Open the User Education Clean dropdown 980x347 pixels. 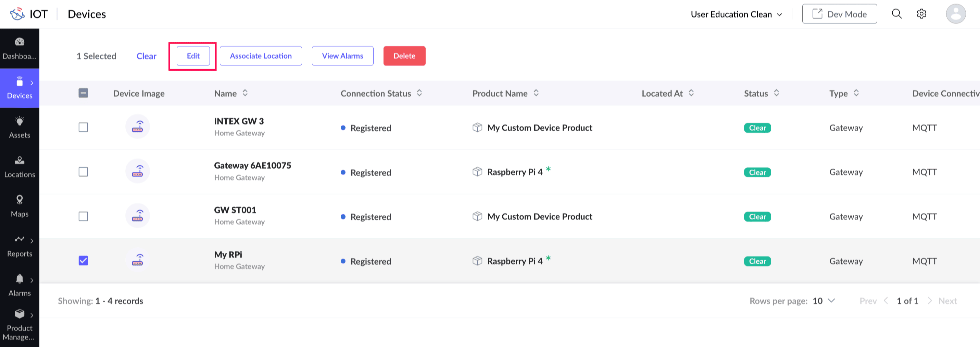coord(736,14)
